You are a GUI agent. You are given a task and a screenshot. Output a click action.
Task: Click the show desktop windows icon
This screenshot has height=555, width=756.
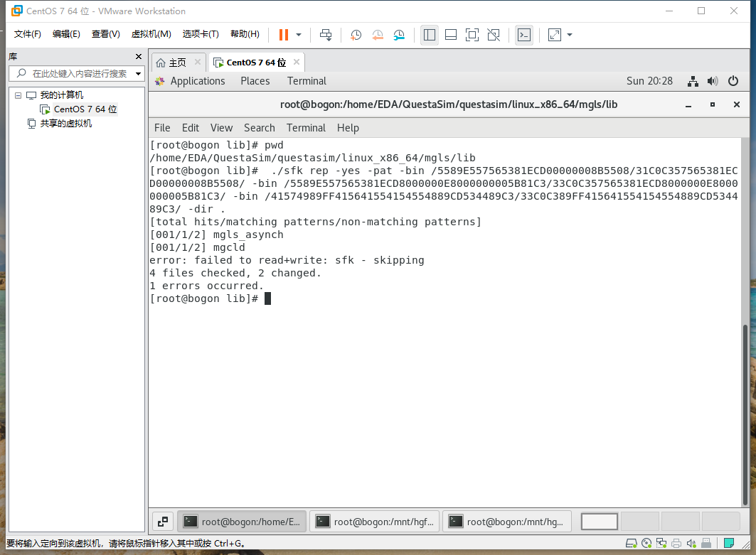tap(163, 522)
